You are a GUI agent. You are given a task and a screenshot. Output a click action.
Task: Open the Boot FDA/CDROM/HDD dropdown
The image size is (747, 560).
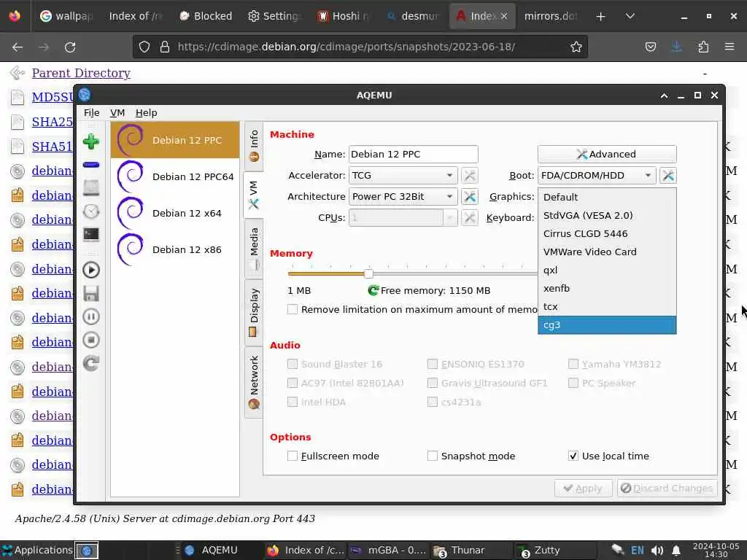point(597,176)
